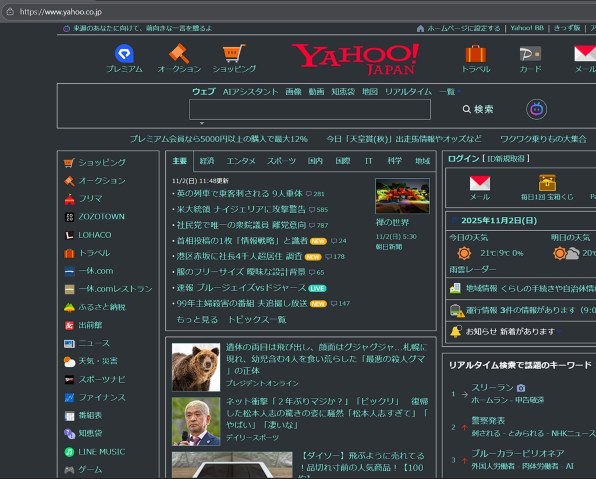
Task: Switch to the IT news tab
Action: click(x=368, y=161)
